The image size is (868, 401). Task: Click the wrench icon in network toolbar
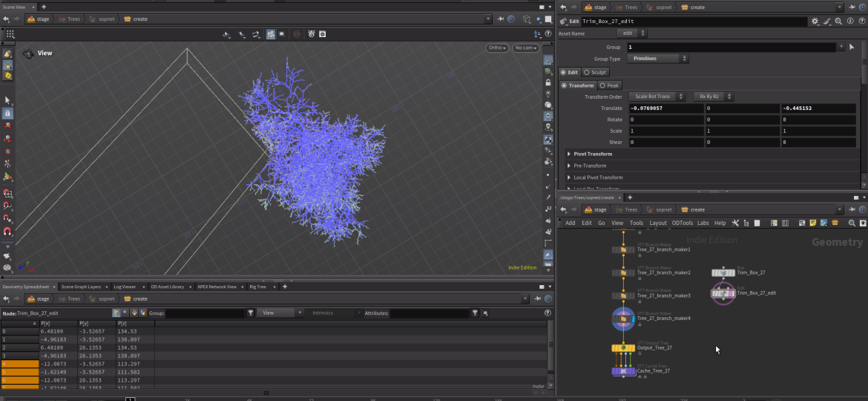(735, 223)
